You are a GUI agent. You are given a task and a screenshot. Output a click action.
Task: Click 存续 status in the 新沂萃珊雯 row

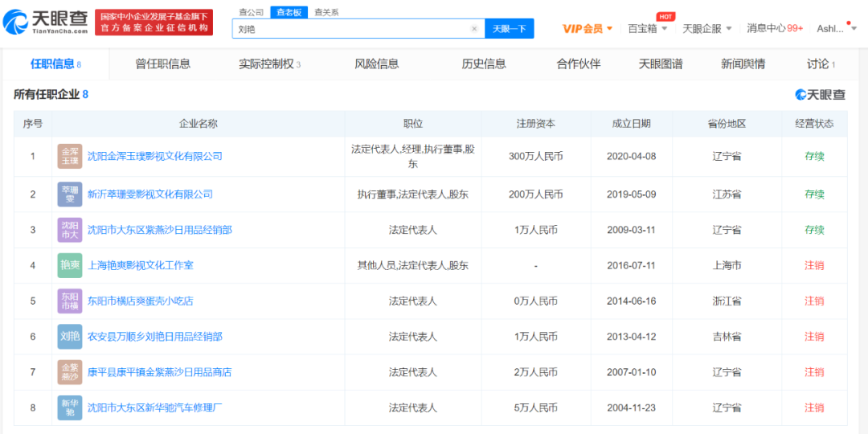(x=814, y=194)
